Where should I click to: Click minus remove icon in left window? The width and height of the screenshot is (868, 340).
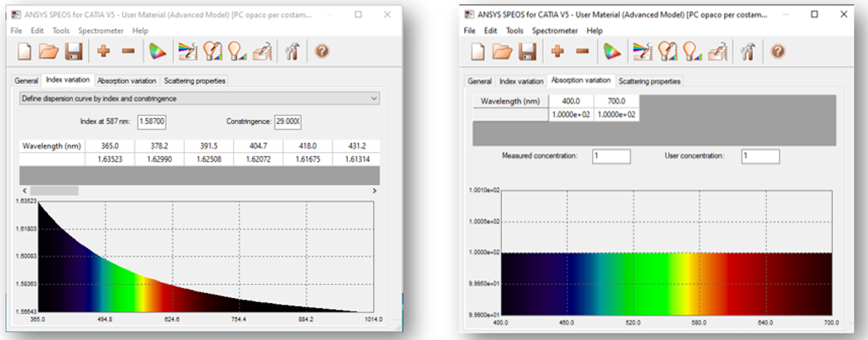[x=128, y=52]
